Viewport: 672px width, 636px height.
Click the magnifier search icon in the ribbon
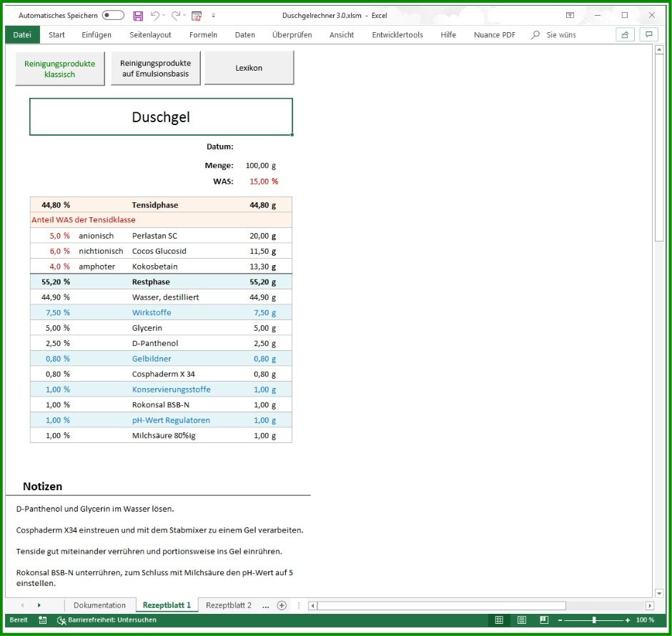(535, 35)
